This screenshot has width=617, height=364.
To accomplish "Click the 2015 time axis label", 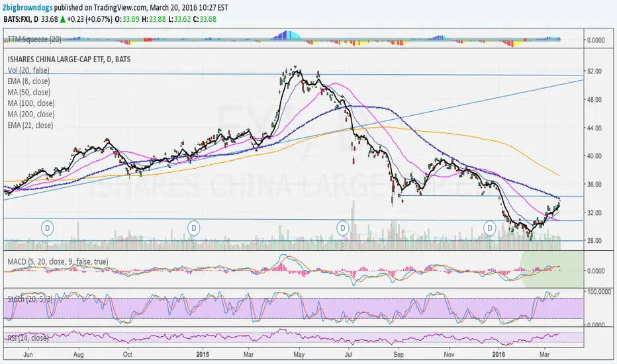I will tap(203, 355).
